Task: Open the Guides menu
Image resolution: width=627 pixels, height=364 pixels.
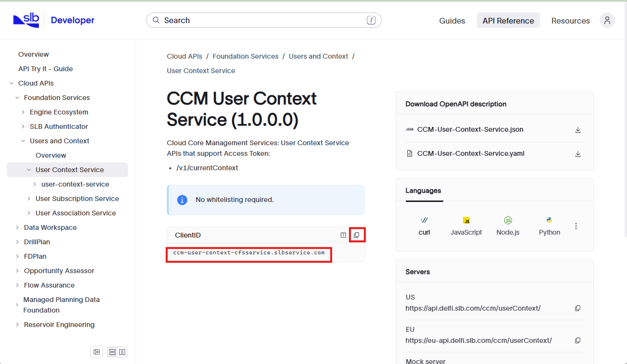Action: pyautogui.click(x=452, y=21)
